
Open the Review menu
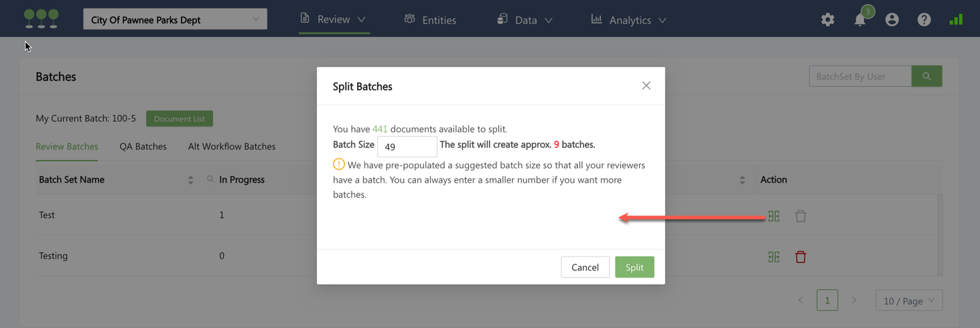[333, 19]
